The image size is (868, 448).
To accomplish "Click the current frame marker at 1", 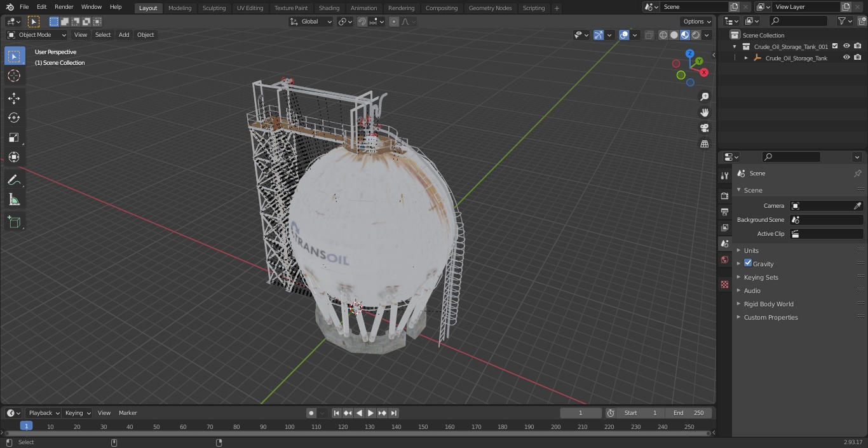I will click(x=26, y=426).
